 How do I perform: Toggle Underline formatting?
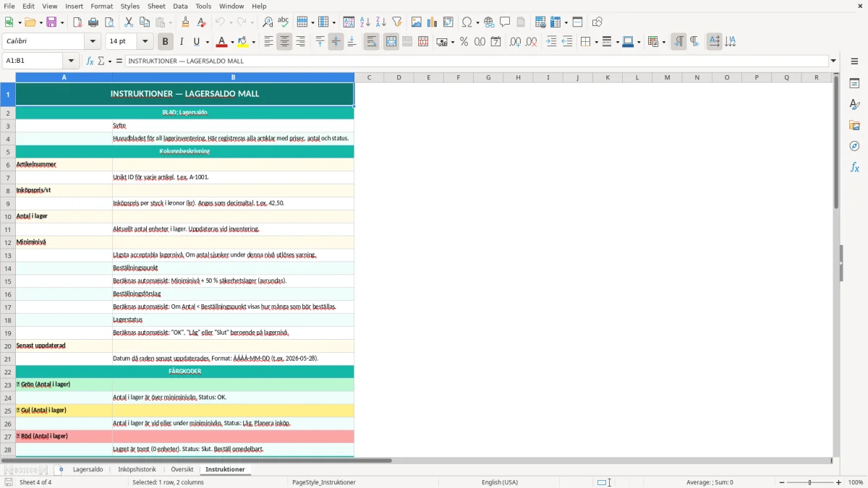point(196,42)
